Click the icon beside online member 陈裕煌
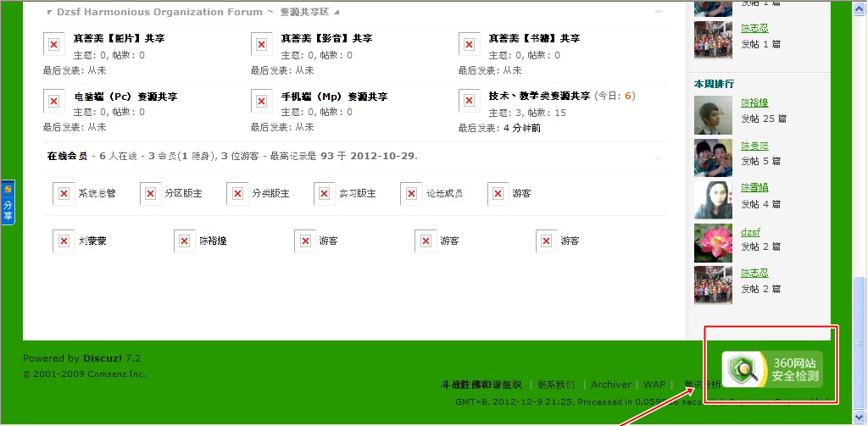 (x=184, y=241)
